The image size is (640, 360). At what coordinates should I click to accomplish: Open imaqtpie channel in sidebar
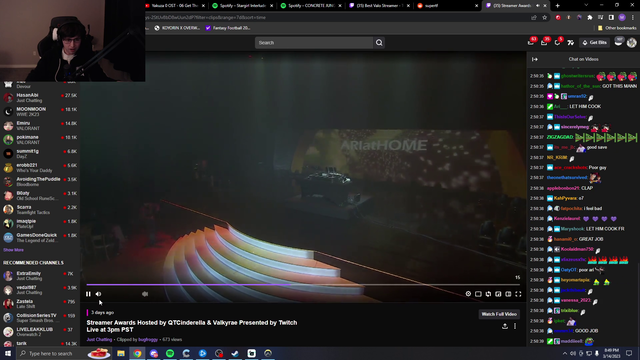click(40, 224)
